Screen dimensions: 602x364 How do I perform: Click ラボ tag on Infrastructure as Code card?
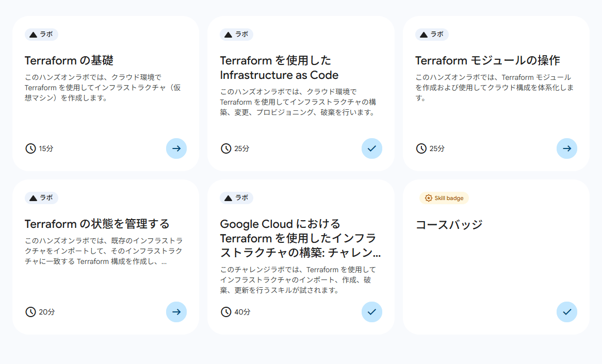236,35
